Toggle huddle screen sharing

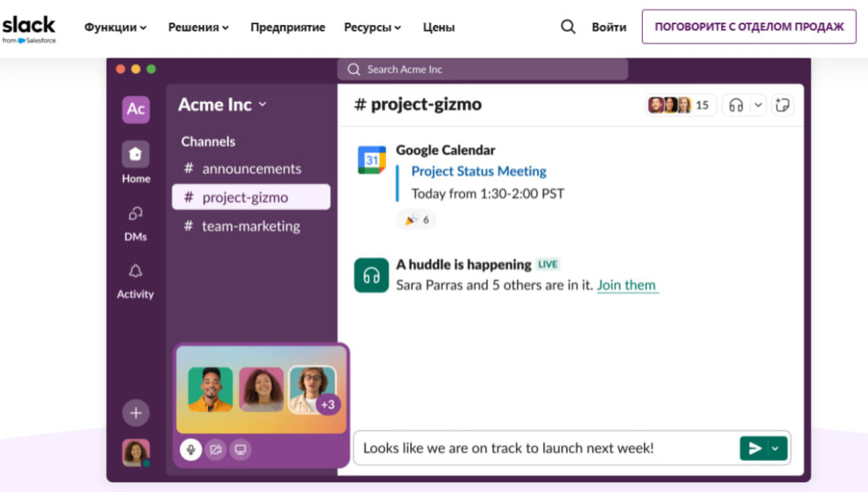click(x=240, y=449)
